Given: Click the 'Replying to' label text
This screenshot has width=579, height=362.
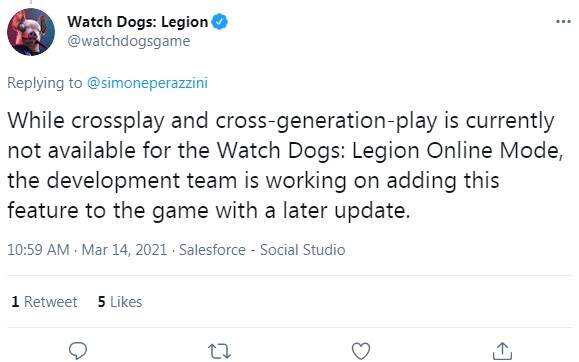Looking at the screenshot, I should pyautogui.click(x=45, y=83).
